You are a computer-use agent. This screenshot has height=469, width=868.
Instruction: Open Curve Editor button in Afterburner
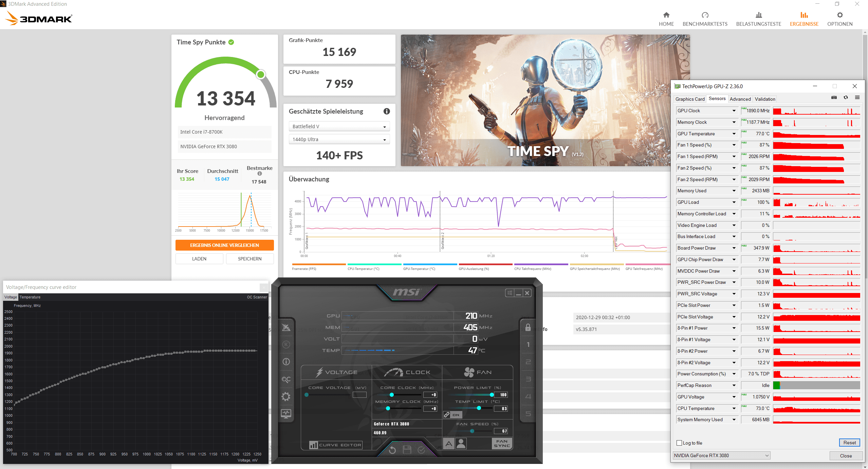(x=335, y=445)
